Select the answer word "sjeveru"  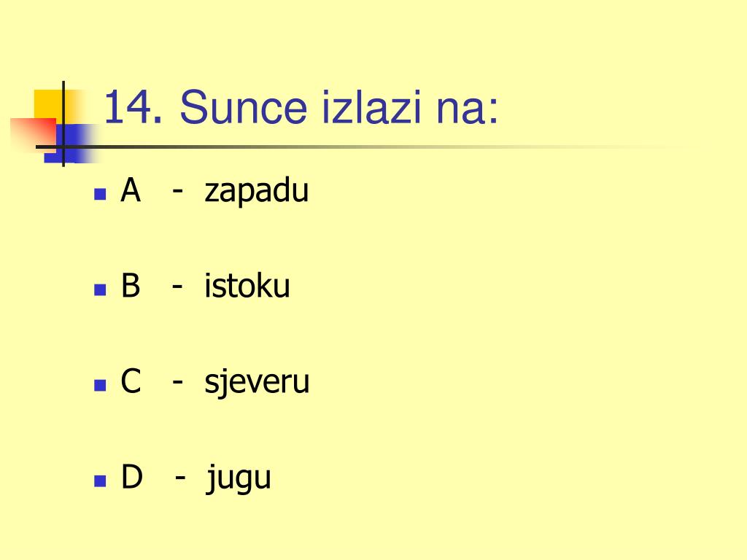257,382
